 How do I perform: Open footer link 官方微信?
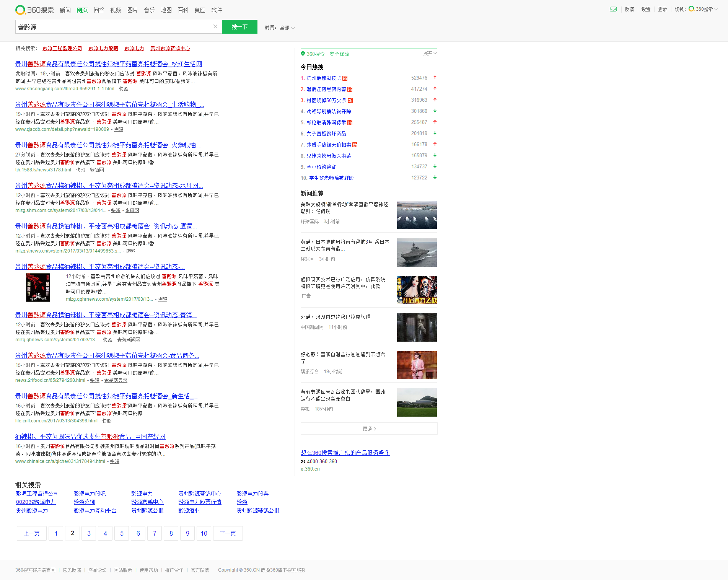click(x=200, y=570)
